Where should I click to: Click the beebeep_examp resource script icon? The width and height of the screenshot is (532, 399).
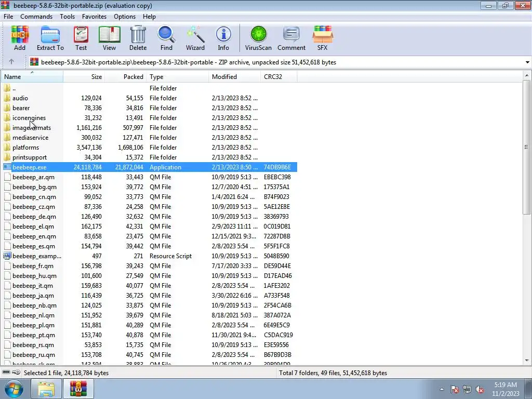pyautogui.click(x=7, y=256)
